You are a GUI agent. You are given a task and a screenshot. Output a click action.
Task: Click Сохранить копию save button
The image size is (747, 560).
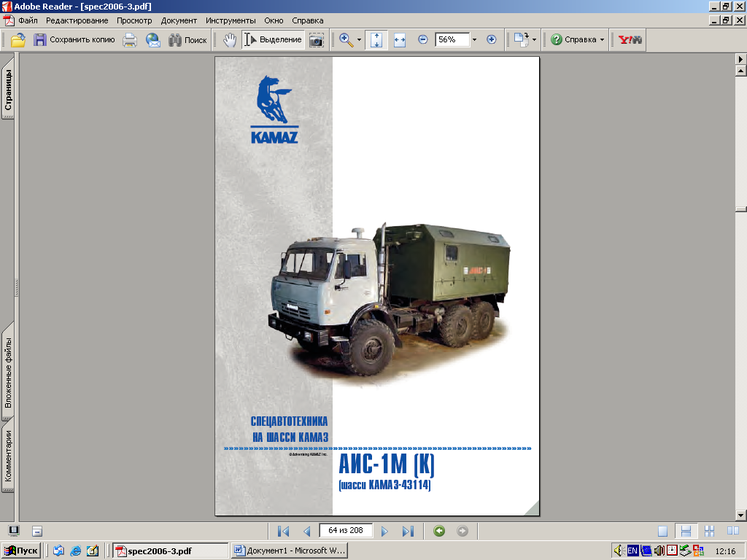[x=74, y=40]
